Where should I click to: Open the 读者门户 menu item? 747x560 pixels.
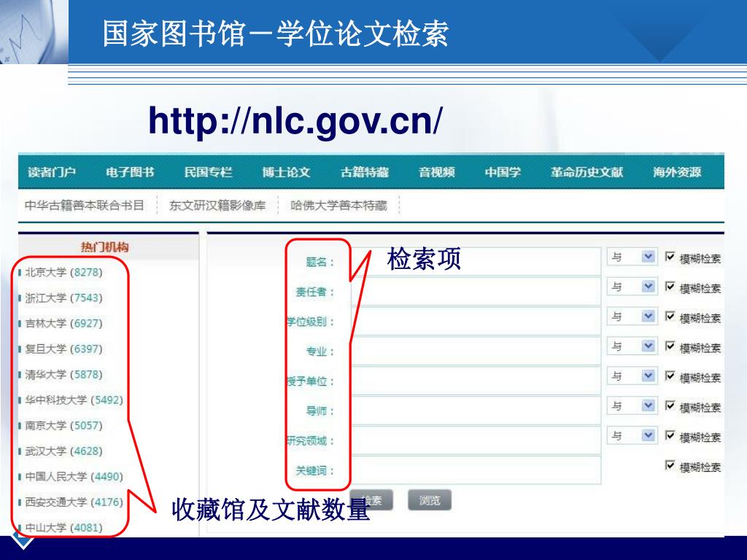[52, 172]
